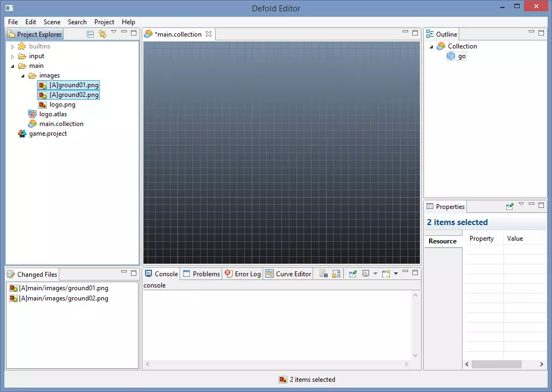This screenshot has width=552, height=392.
Task: Click the game.project file icon
Action: (22, 134)
